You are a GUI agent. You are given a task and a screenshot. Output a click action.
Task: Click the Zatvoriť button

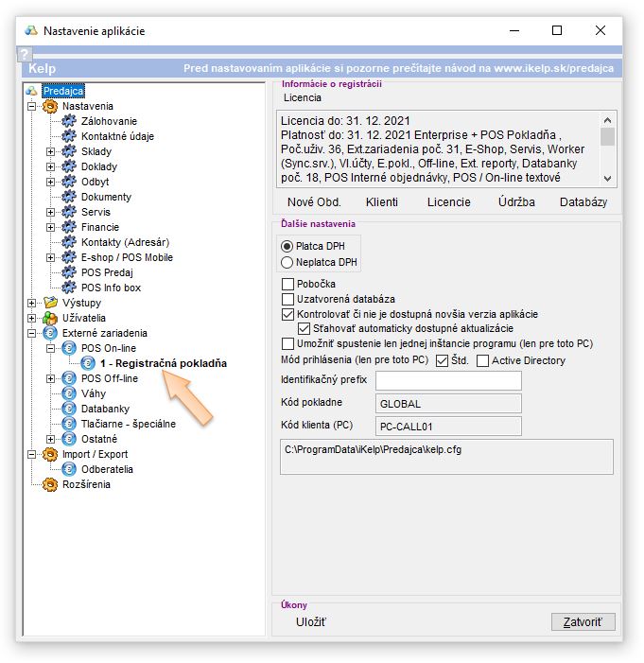click(x=583, y=621)
